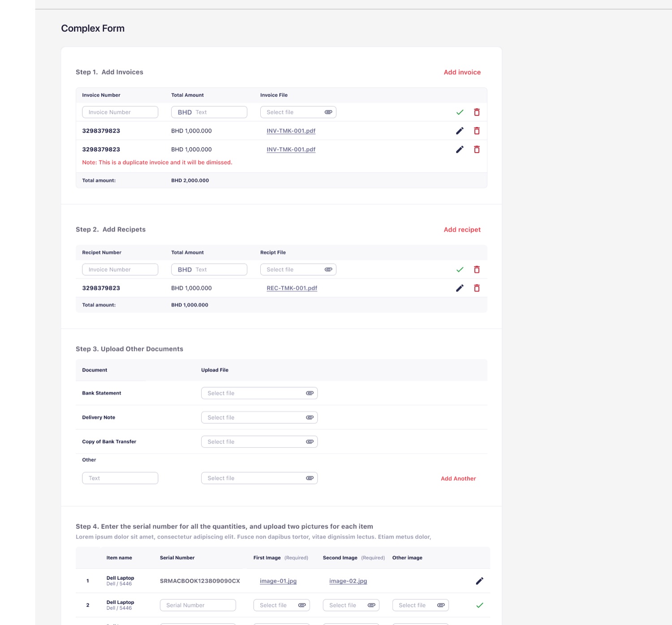Focus the BHD amount field in Step 2
The image size is (672, 625).
(209, 270)
